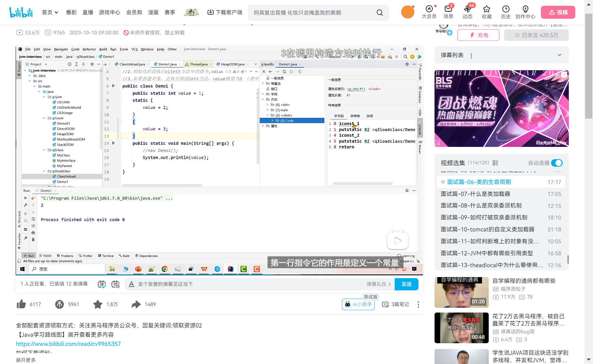Screen dimensions: 593x364
Task: Like the video with thumbs-up icon
Action: 21,304
